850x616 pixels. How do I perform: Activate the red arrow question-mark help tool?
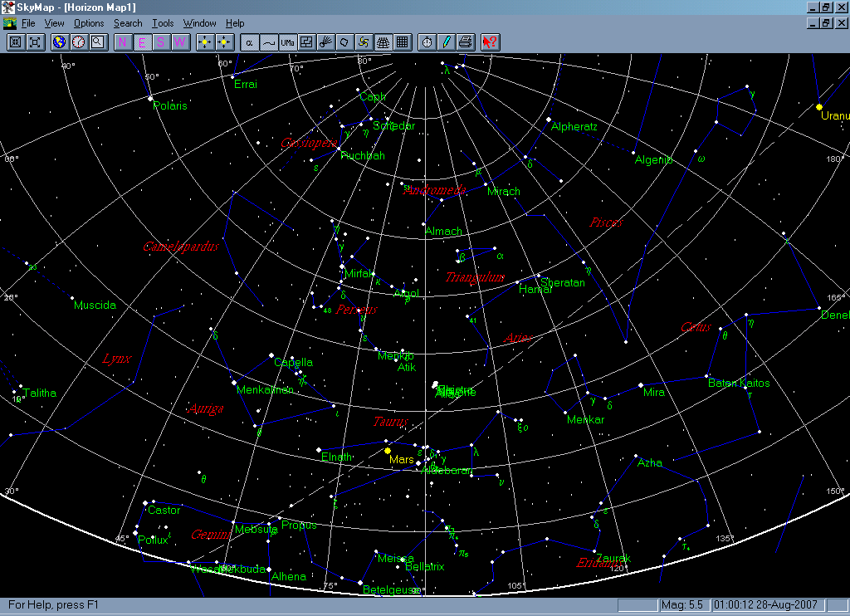pos(490,42)
